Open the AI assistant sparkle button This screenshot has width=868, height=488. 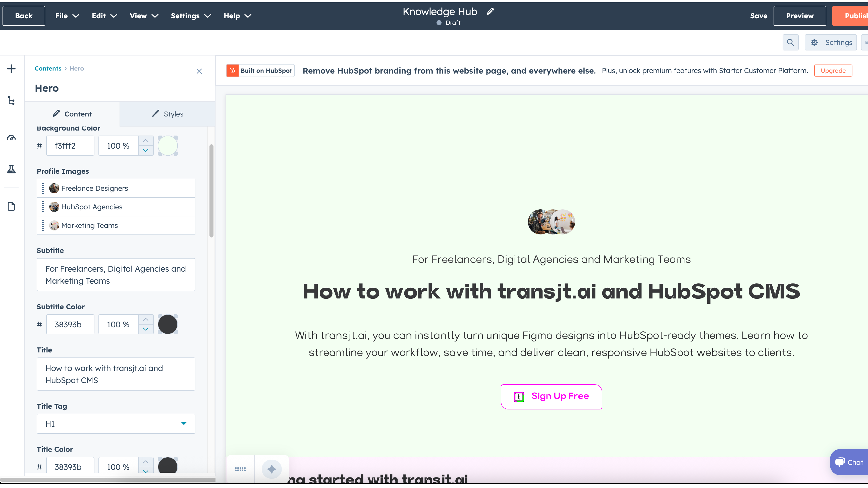271,469
